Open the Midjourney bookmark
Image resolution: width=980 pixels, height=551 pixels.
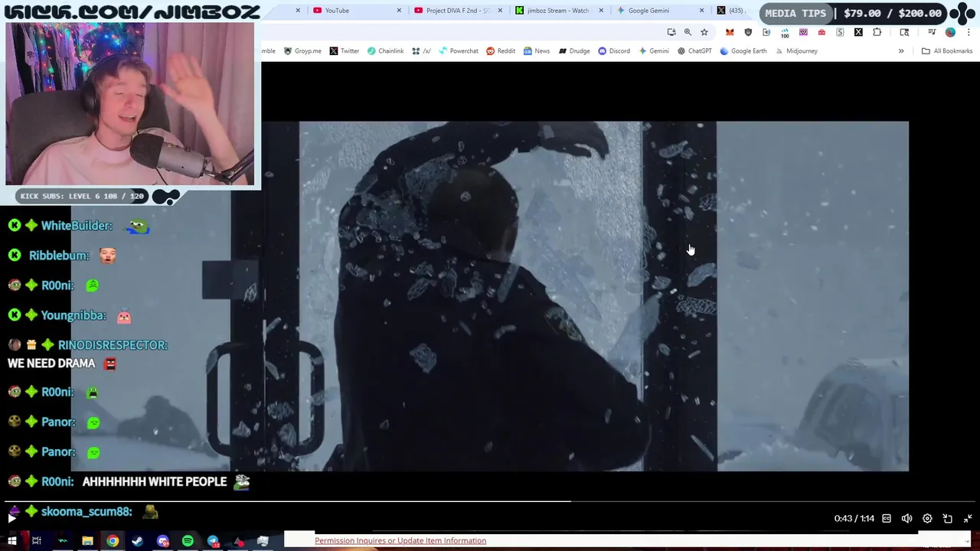[x=796, y=51]
